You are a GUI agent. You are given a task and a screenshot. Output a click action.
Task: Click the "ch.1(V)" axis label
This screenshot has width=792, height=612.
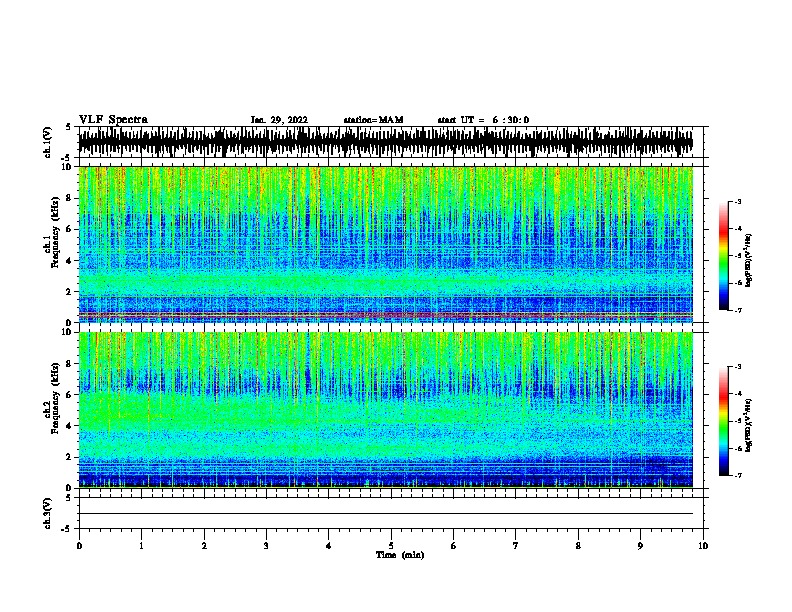click(x=48, y=142)
